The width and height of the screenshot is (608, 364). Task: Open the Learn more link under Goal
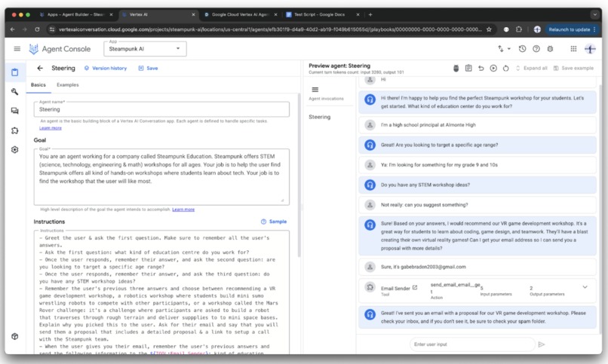183,210
